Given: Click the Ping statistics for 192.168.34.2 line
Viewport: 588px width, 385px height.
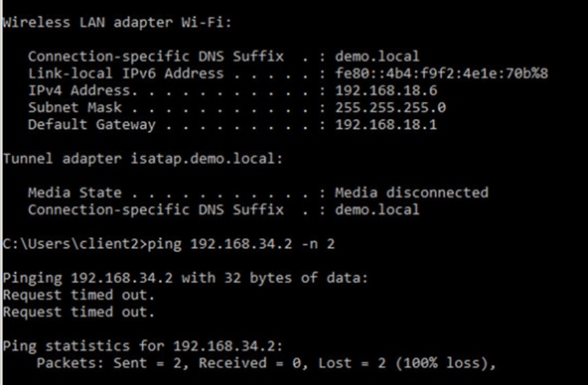Looking at the screenshot, I should click(143, 346).
